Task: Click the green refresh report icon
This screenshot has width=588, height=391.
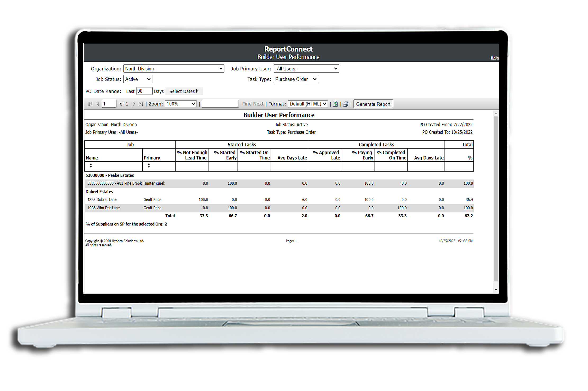Action: click(335, 104)
